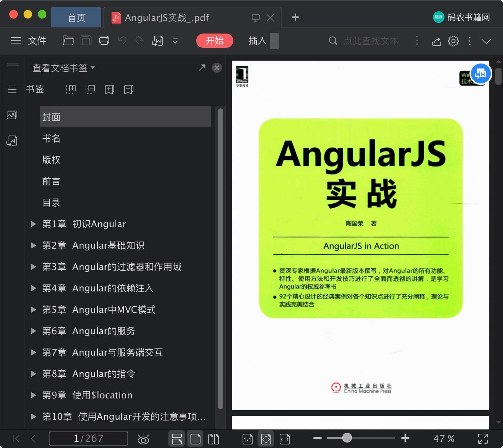
Task: Click the tab display mode monitor icon
Action: (x=256, y=18)
